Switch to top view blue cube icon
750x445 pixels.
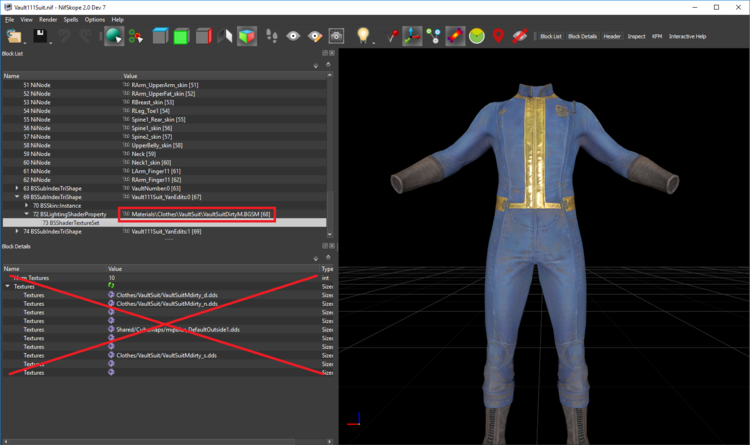[160, 36]
